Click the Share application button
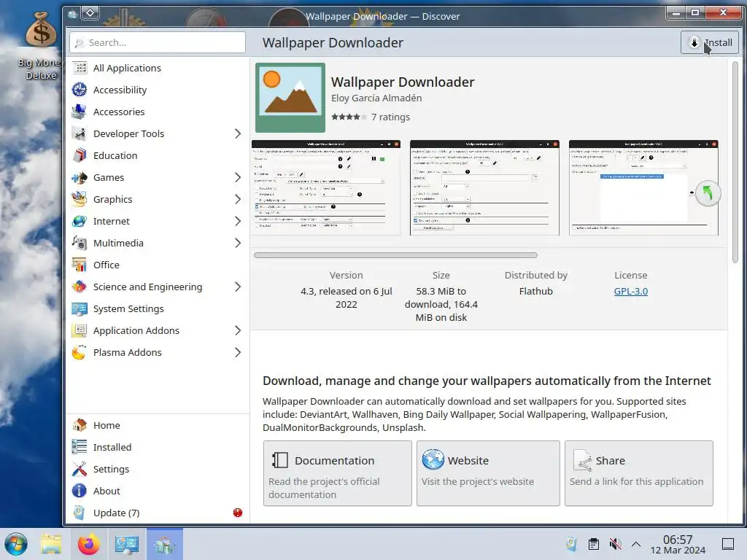 click(x=639, y=473)
